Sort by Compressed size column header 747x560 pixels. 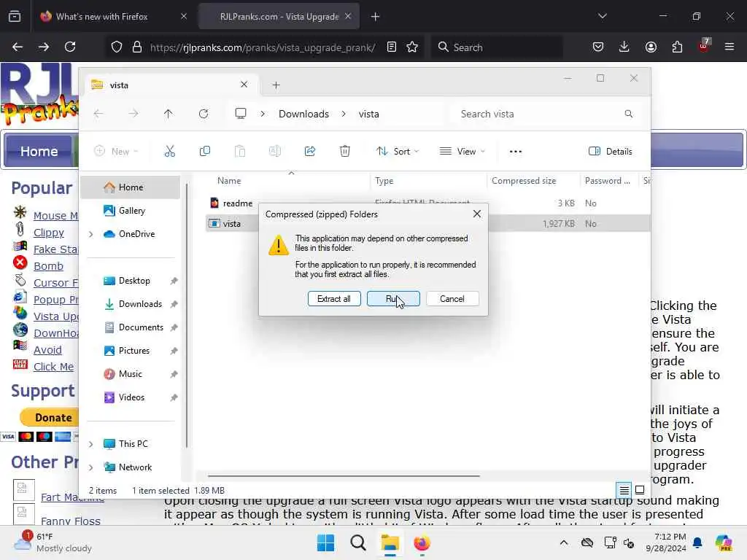point(524,181)
